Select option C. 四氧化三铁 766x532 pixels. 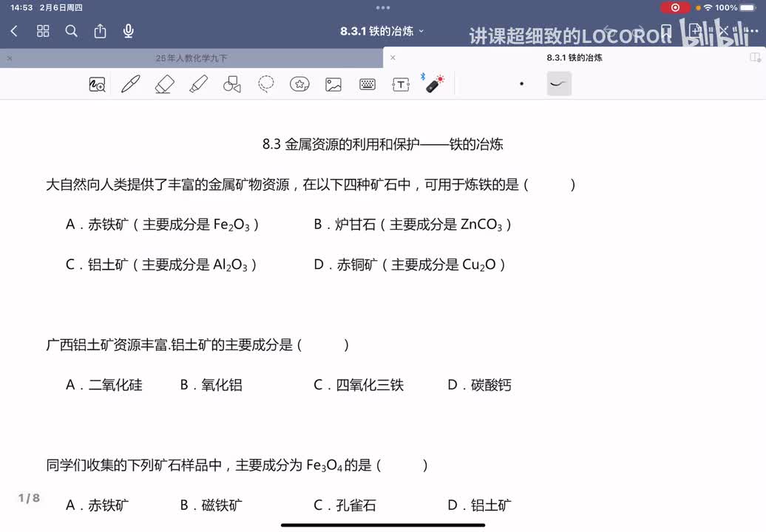click(x=359, y=385)
